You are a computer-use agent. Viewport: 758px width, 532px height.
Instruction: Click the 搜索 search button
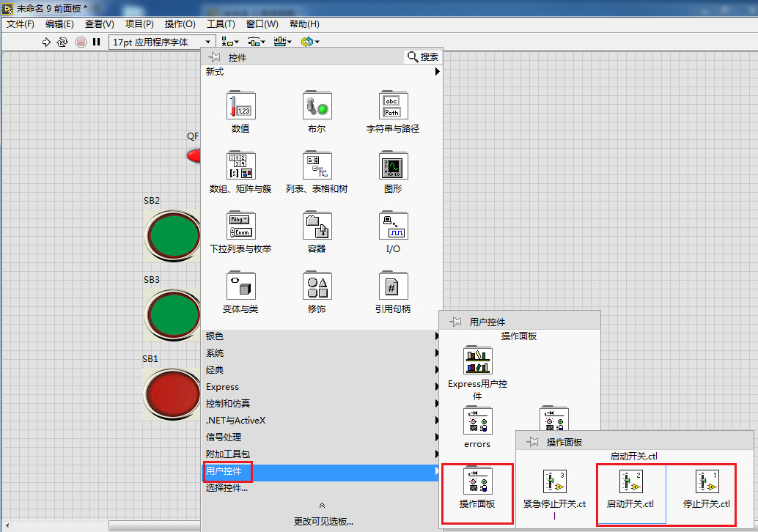pyautogui.click(x=423, y=56)
